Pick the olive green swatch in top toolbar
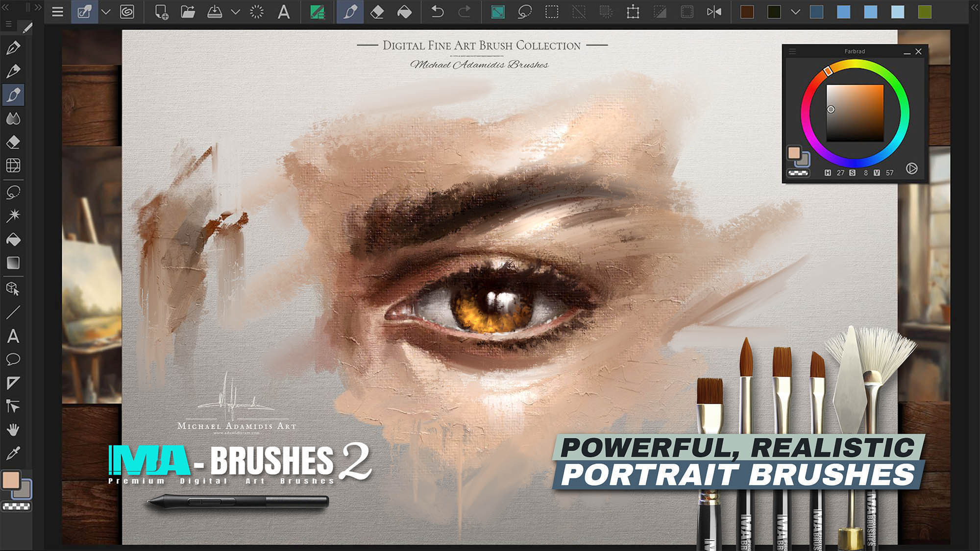Image resolution: width=980 pixels, height=551 pixels. [x=925, y=12]
